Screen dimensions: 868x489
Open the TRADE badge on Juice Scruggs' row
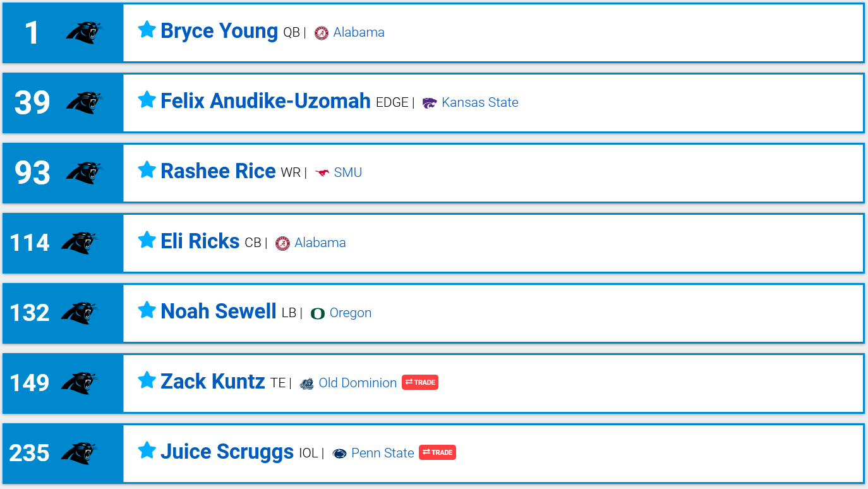[x=437, y=452]
